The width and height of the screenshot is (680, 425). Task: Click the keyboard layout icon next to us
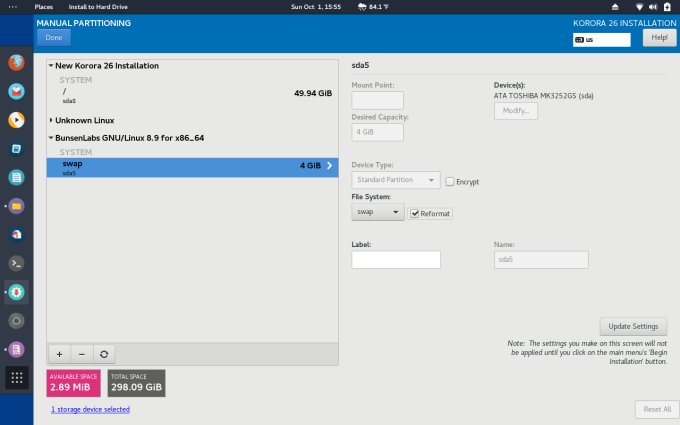(x=579, y=40)
